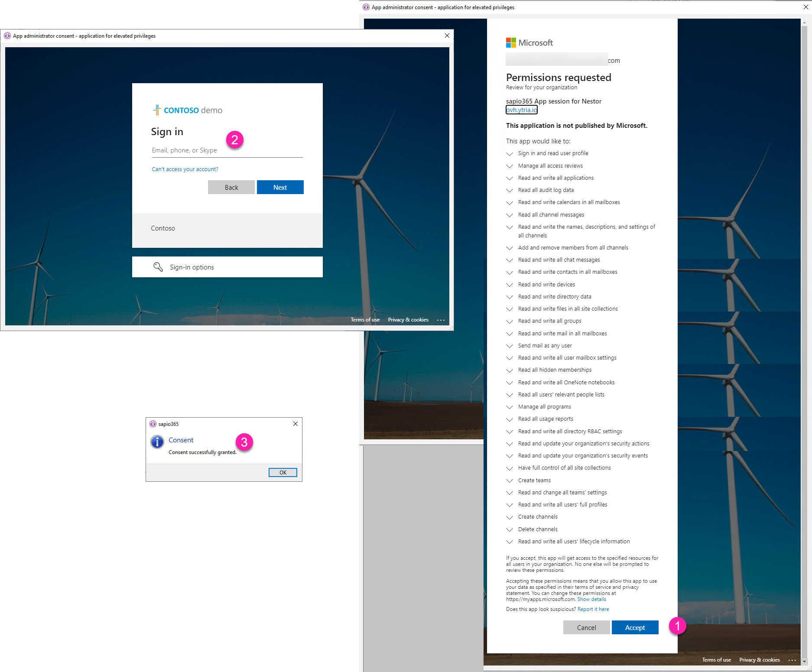Viewport: 812px width, 672px height.
Task: Click OK in sapio365 Consent dialog
Action: point(283,472)
